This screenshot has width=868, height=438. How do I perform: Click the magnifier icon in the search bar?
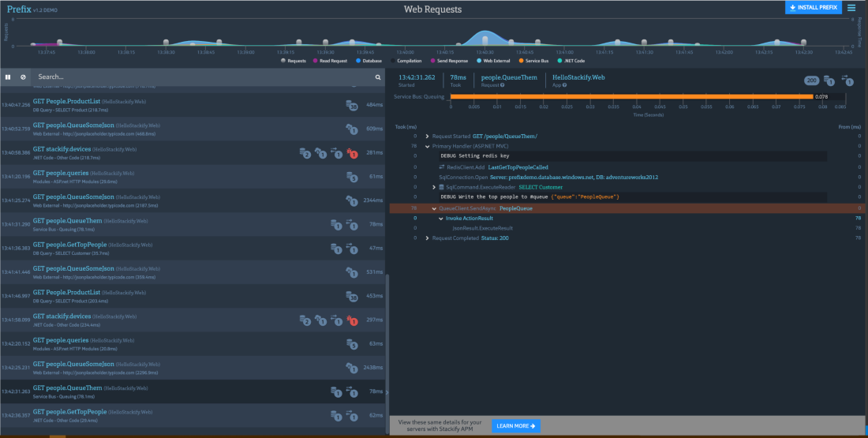378,77
